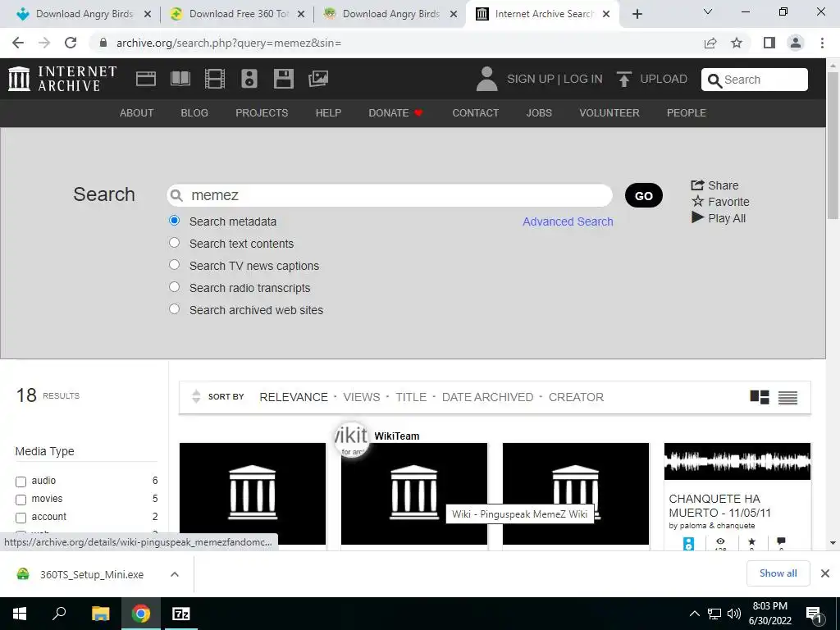Click Show all downloads
This screenshot has height=630, width=840.
(778, 573)
